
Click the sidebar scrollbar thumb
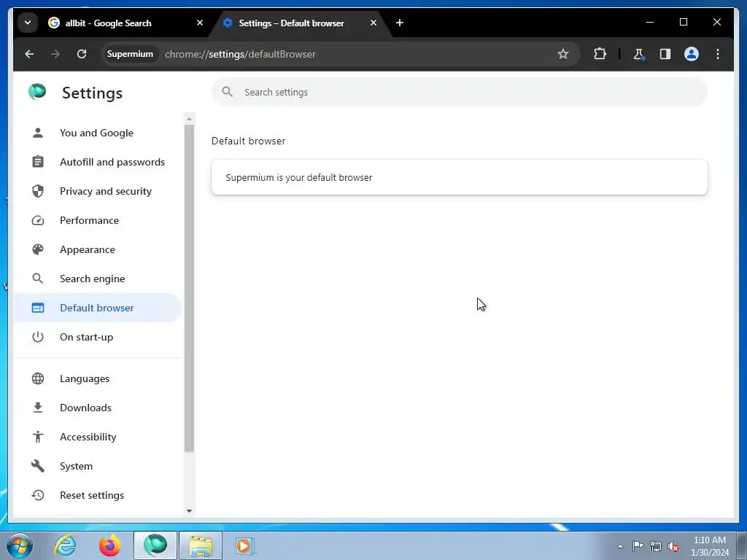189,288
